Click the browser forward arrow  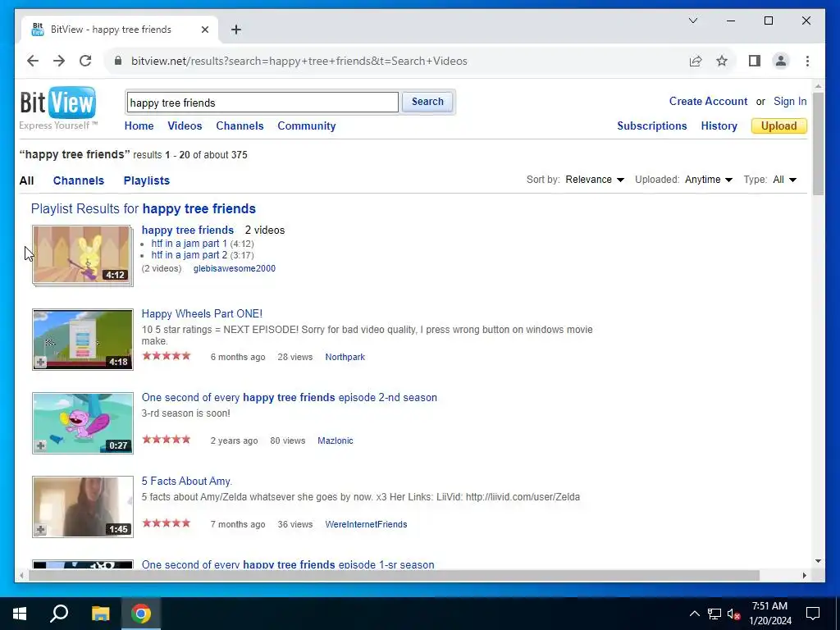(59, 61)
